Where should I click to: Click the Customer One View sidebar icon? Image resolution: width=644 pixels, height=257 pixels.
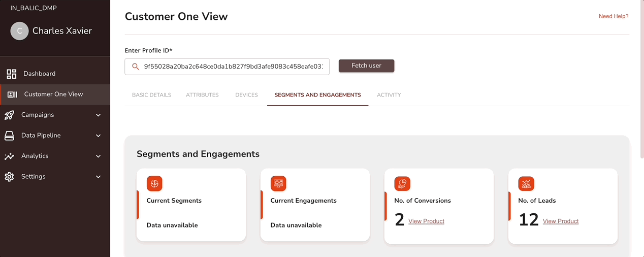pos(13,94)
